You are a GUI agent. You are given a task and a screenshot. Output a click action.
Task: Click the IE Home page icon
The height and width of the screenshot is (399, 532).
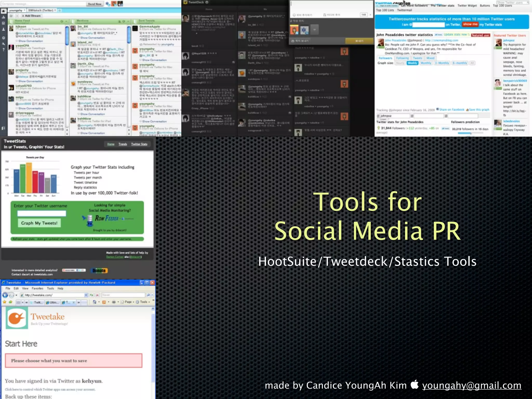pos(95,302)
